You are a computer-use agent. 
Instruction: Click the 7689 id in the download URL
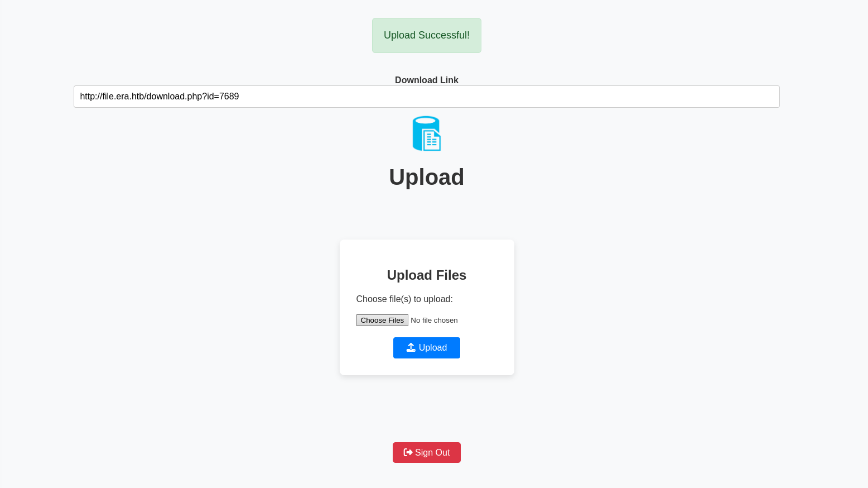click(x=229, y=97)
